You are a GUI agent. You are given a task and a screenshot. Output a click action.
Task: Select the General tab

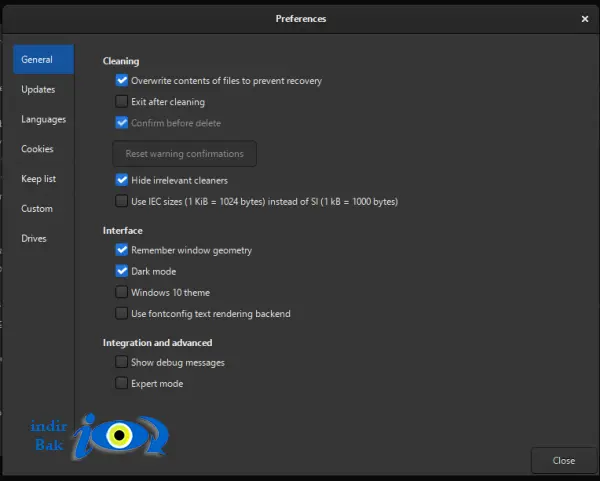pos(43,59)
